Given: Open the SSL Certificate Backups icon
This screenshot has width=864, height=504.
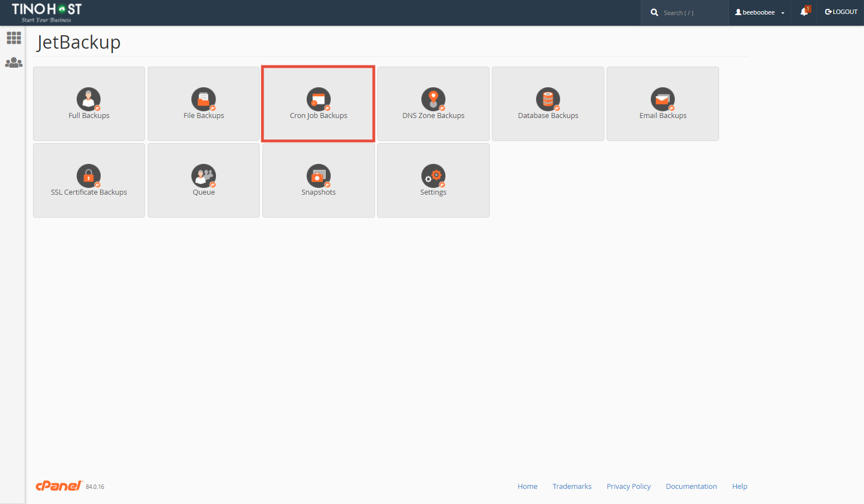Looking at the screenshot, I should [x=89, y=176].
